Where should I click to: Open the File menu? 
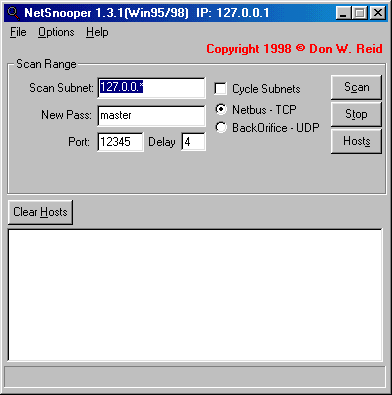coord(18,32)
